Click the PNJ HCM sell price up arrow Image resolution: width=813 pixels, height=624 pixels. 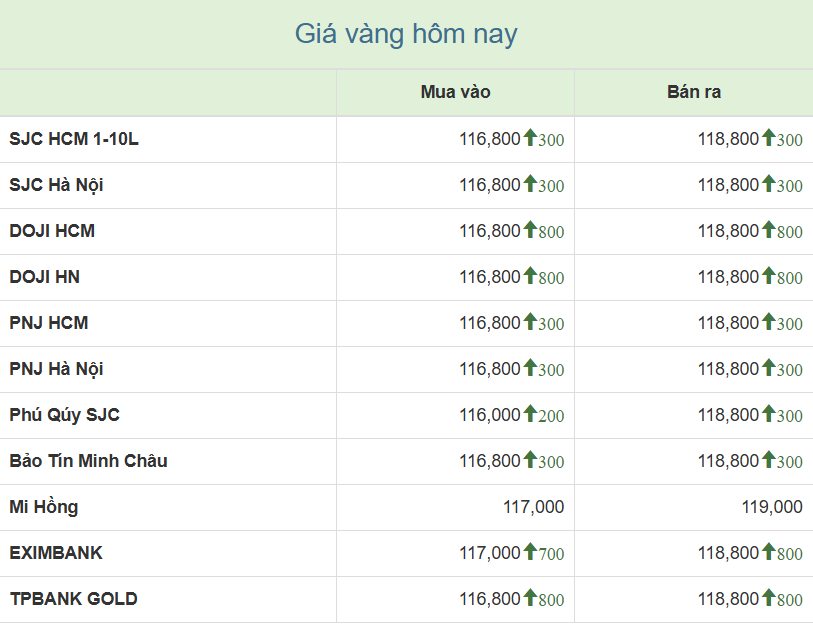768,322
